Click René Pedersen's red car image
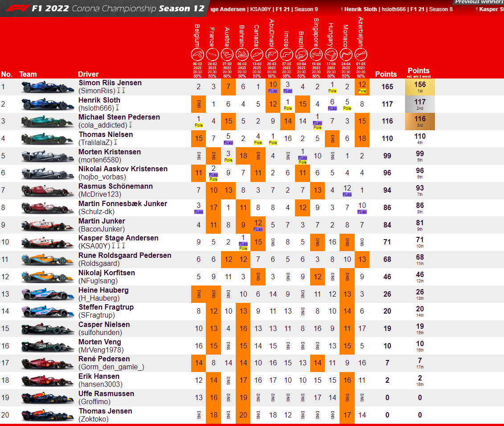The width and height of the screenshot is (504, 426). click(47, 363)
